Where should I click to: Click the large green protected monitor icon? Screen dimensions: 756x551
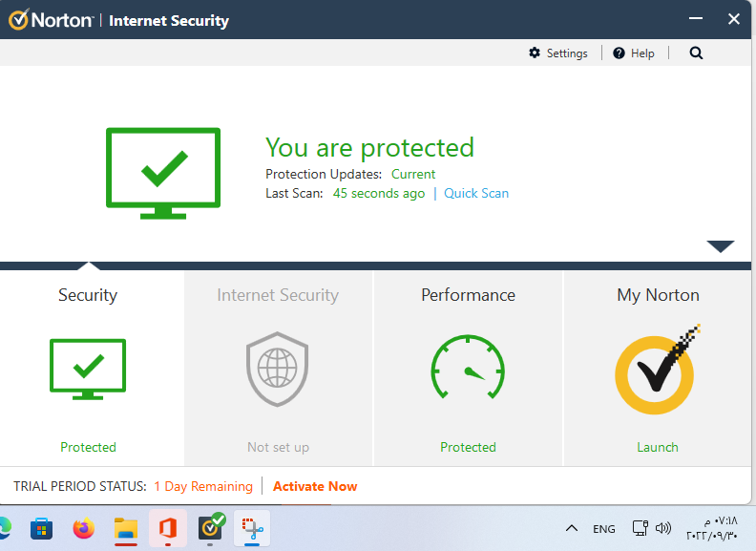tap(163, 173)
